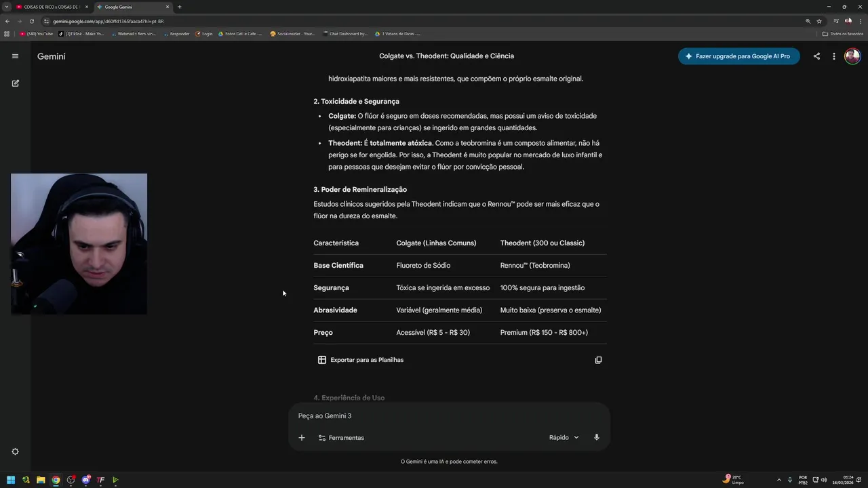The image size is (868, 488).
Task: Focus the Peça ao Gemini 3 prompt field
Action: pyautogui.click(x=420, y=415)
